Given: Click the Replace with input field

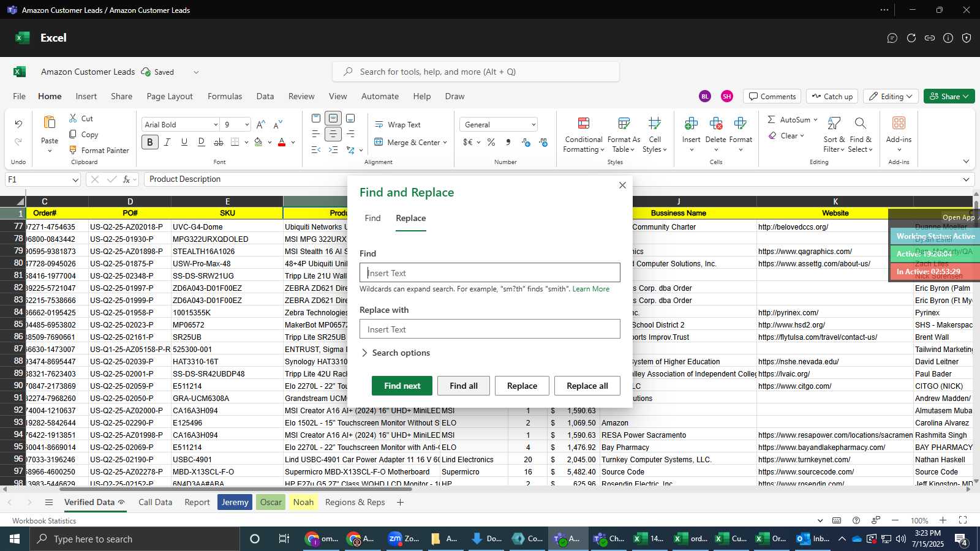Looking at the screenshot, I should (x=490, y=329).
